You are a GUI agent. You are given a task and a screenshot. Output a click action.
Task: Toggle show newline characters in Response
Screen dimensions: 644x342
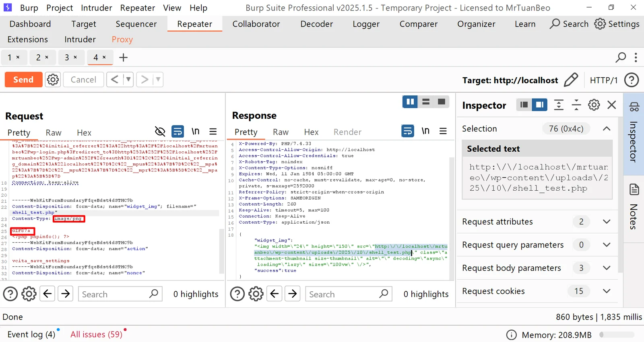pyautogui.click(x=425, y=131)
